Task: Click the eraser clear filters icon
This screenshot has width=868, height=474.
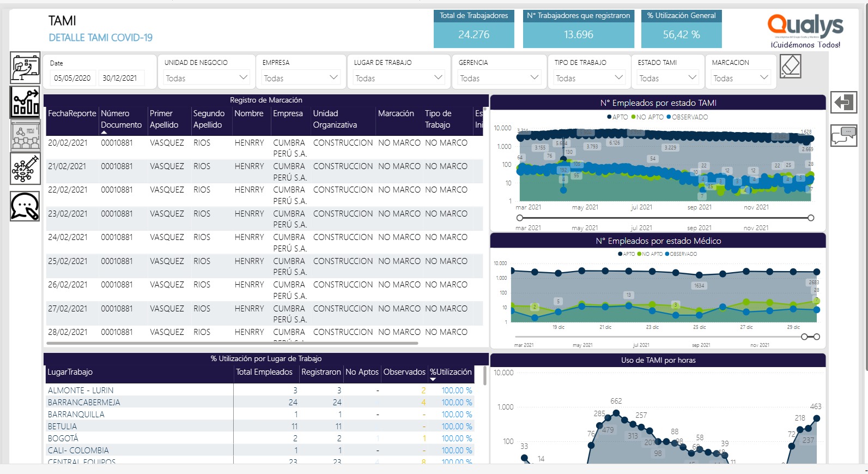Action: coord(790,67)
